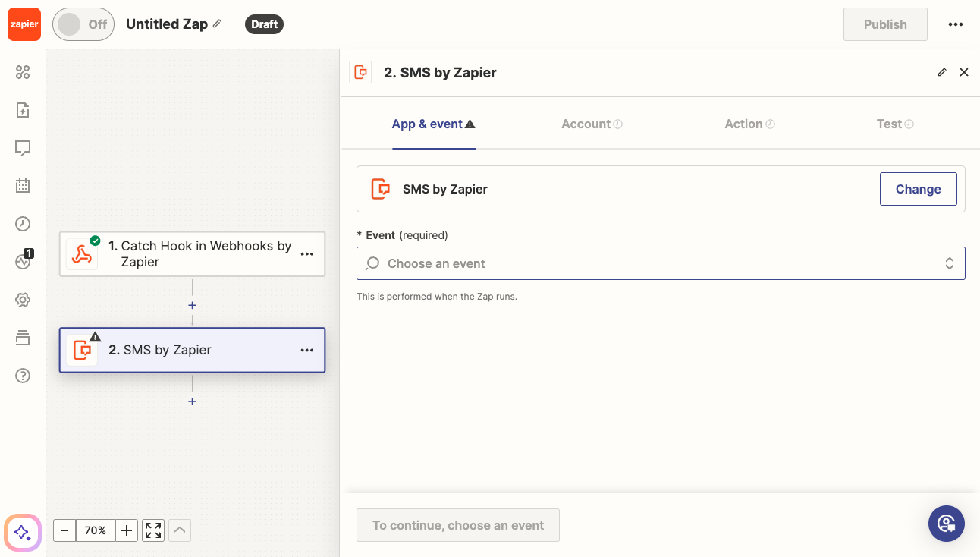980x557 pixels.
Task: Open the more options menu beside Publish
Action: point(956,24)
